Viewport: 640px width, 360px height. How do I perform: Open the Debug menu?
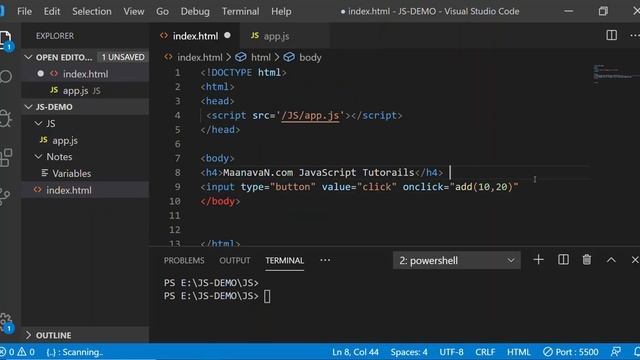pyautogui.click(x=195, y=11)
